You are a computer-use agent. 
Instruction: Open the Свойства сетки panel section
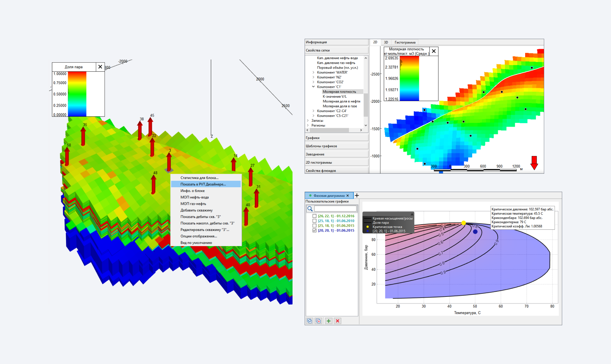(336, 51)
